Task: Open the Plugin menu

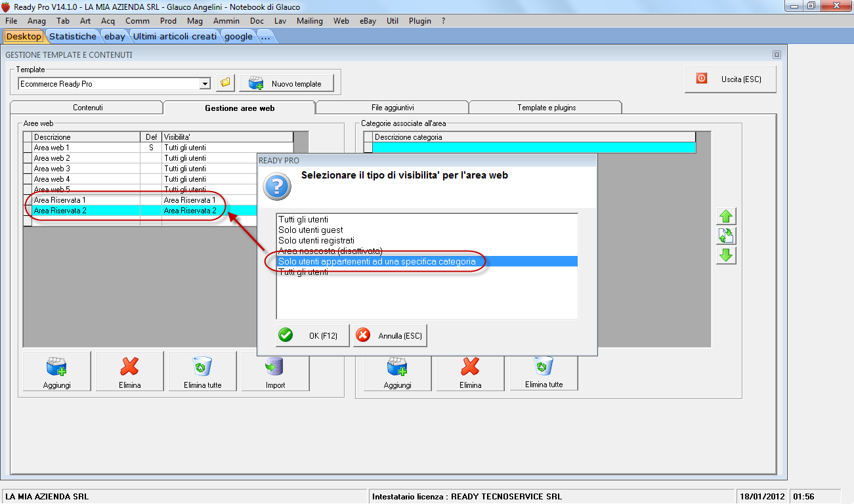Action: tap(420, 20)
